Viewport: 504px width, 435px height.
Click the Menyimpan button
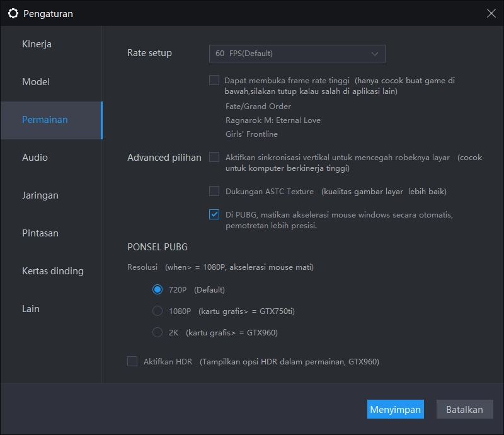396,409
